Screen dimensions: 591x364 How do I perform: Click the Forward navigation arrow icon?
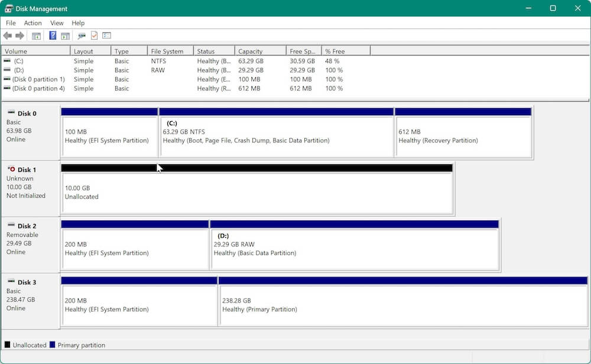(19, 35)
